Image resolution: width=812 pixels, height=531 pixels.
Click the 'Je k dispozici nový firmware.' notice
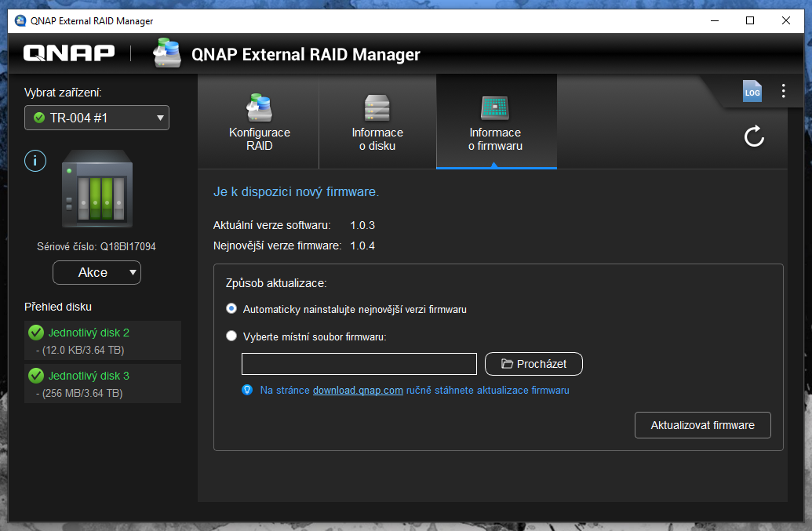click(297, 191)
